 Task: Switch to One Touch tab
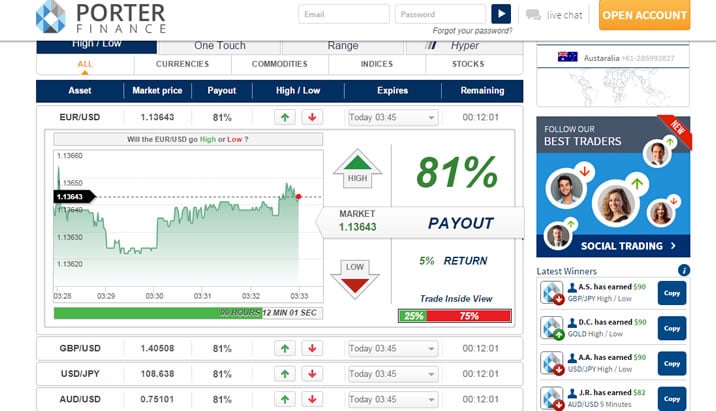pos(220,47)
